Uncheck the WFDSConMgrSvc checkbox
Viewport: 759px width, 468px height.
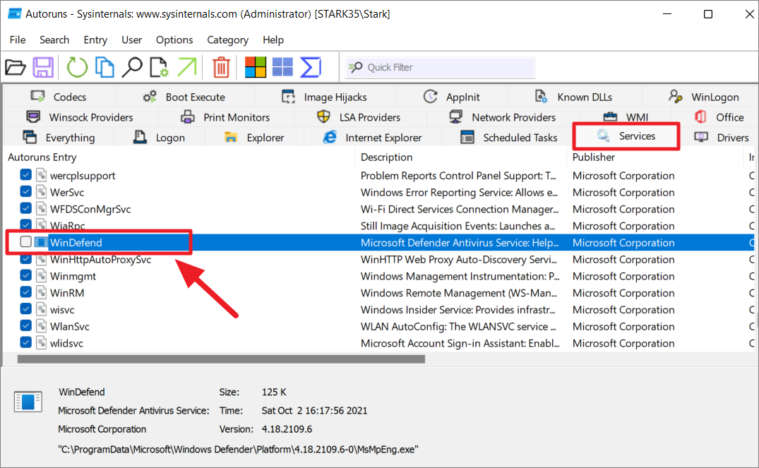[x=26, y=209]
